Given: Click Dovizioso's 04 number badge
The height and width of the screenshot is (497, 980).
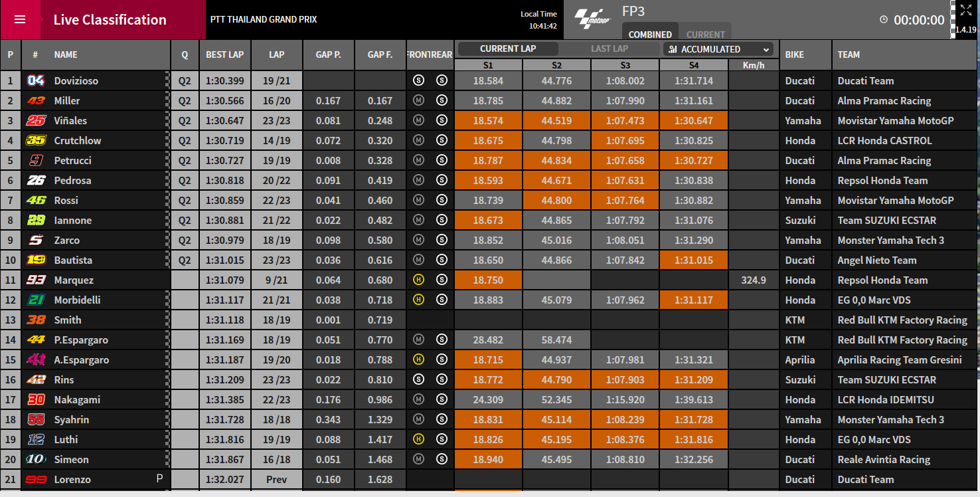Looking at the screenshot, I should click(x=35, y=80).
